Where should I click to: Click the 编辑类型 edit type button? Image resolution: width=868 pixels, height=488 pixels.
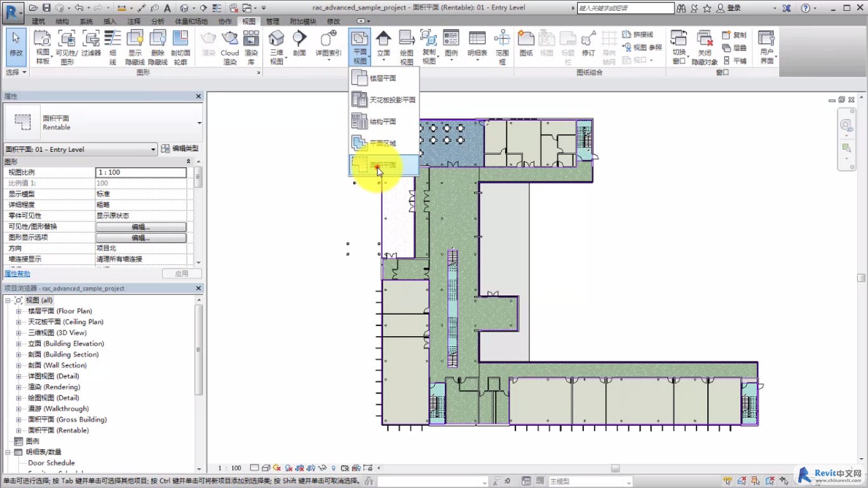click(x=180, y=149)
